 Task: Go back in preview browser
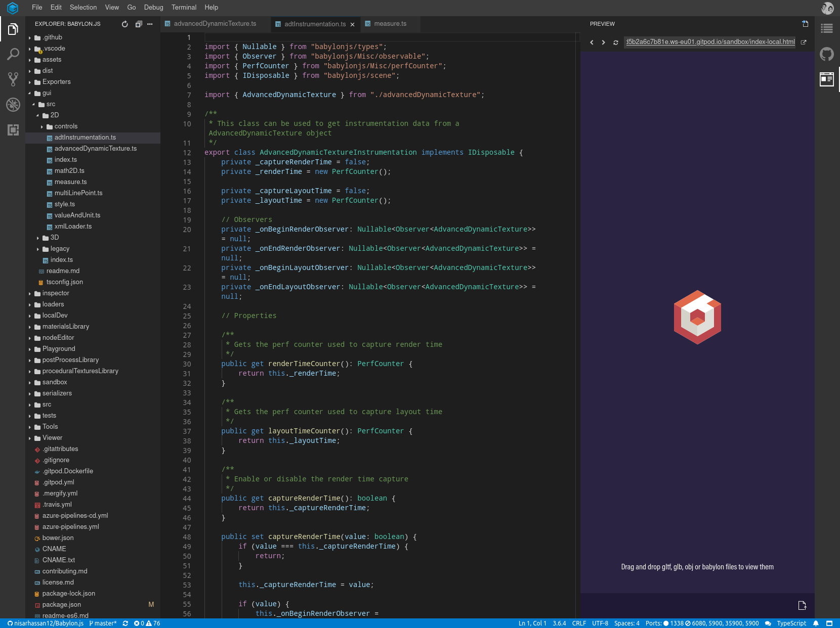pos(592,42)
